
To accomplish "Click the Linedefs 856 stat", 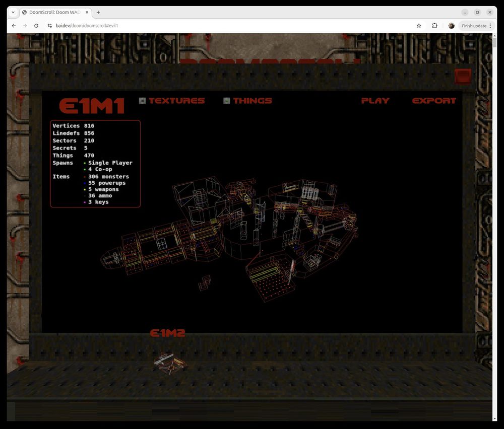I will pos(74,133).
